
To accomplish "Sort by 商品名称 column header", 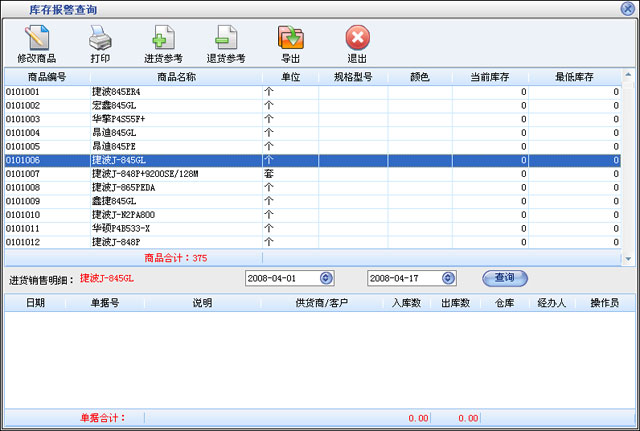I will tap(176, 77).
